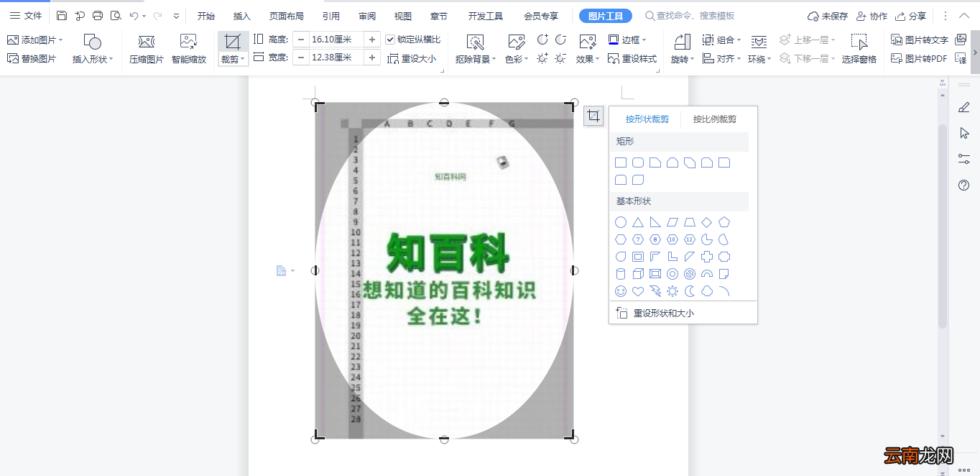980x476 pixels.
Task: Select the rounded rectangle in 矩形
Action: click(x=638, y=163)
